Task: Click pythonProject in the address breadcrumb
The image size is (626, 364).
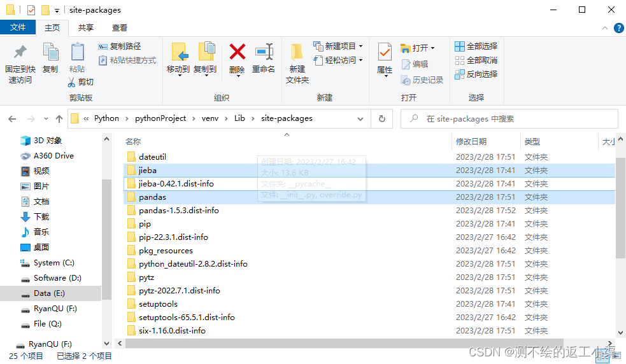Action: click(x=160, y=118)
